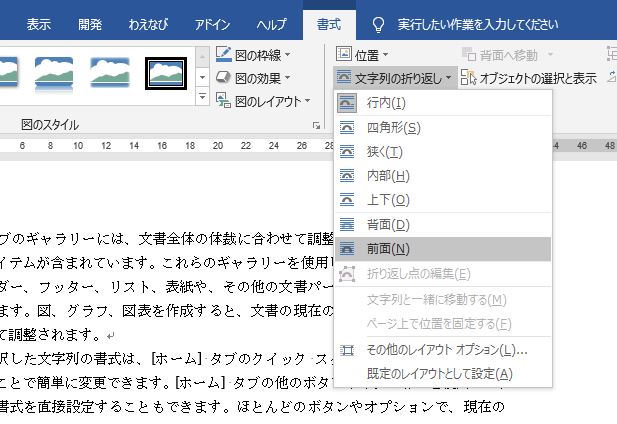
Task: Open the 表示 ribbon tab
Action: (38, 24)
